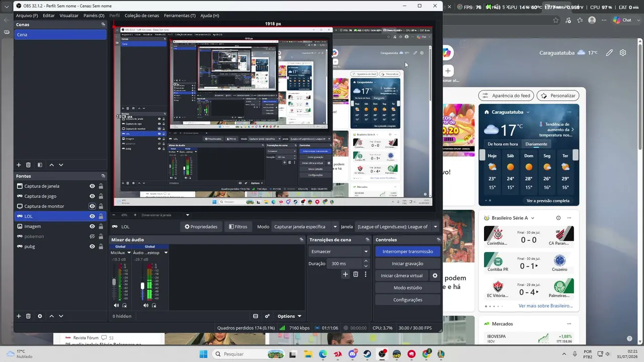Open the Esmaecer transition dropdown
The height and width of the screenshot is (362, 644).
click(x=340, y=251)
